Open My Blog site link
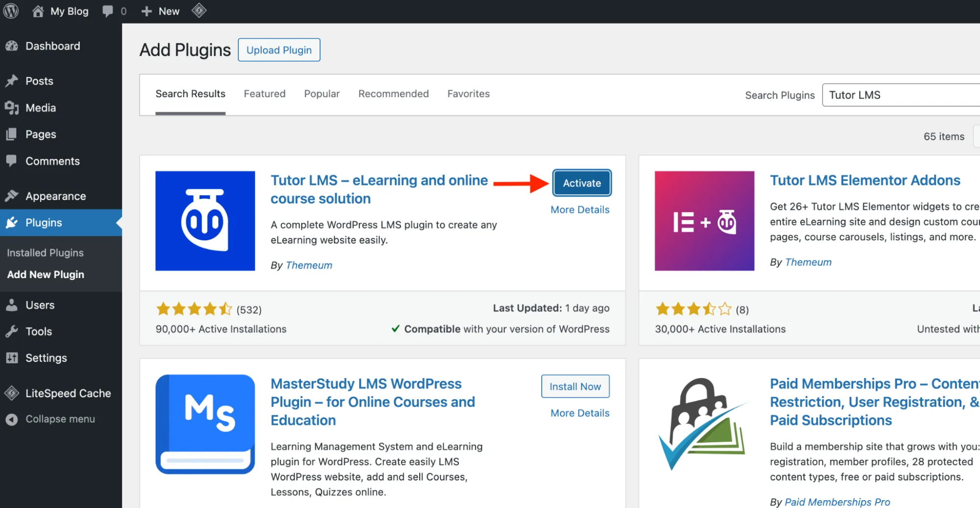This screenshot has width=980, height=508. [x=69, y=11]
